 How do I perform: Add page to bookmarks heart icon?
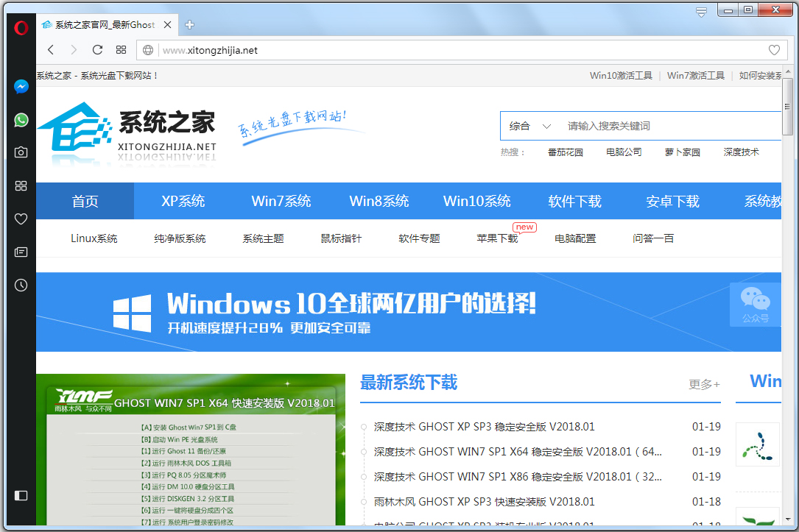(774, 50)
